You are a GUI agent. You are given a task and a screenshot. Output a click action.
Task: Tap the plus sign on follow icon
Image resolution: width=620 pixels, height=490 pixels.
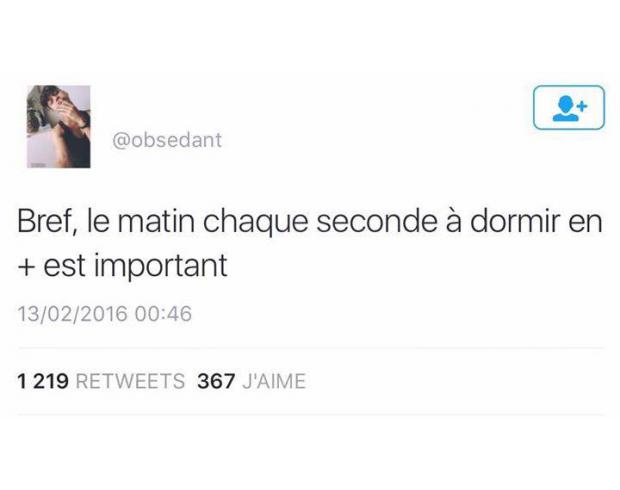(x=582, y=106)
